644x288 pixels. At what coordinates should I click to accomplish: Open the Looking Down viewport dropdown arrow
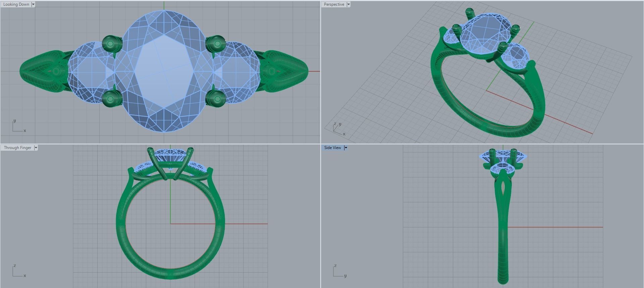point(33,4)
